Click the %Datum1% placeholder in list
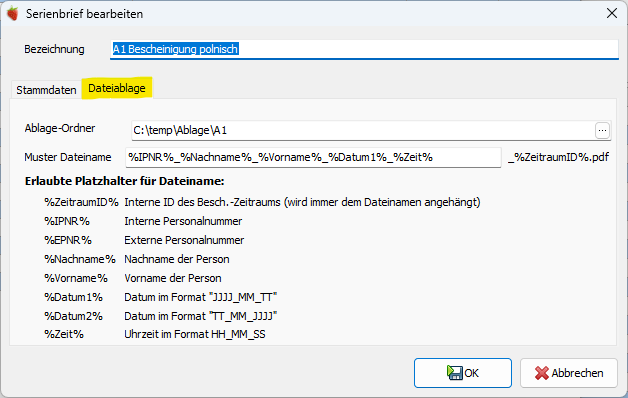Screen dimensions: 628x398 pyautogui.click(x=73, y=297)
